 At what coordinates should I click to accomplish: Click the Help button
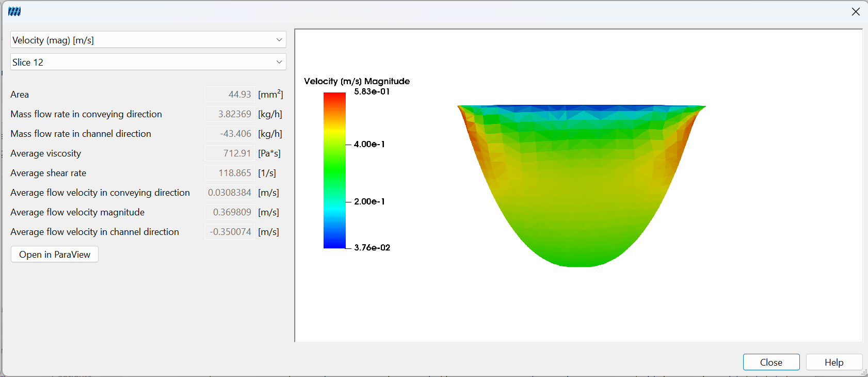[834, 362]
